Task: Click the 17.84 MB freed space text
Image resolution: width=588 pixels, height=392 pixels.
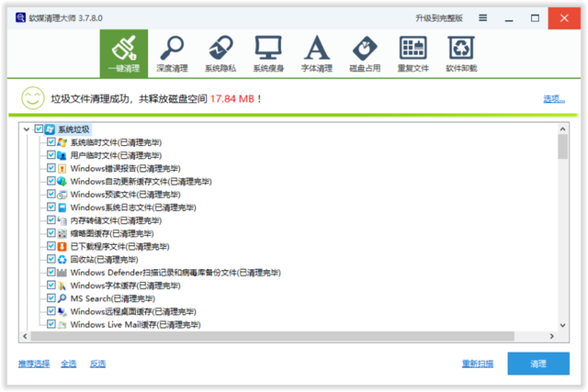Action: [x=232, y=99]
